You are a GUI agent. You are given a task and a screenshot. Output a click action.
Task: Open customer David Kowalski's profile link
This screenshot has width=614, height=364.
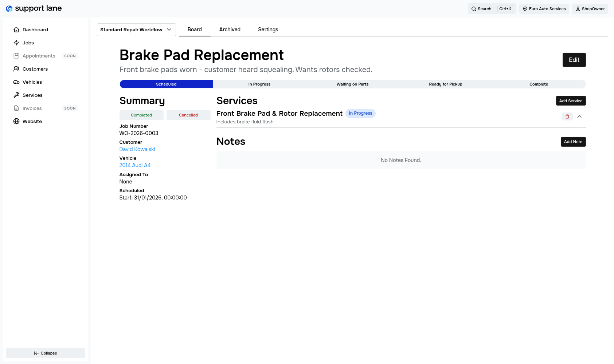(137, 149)
